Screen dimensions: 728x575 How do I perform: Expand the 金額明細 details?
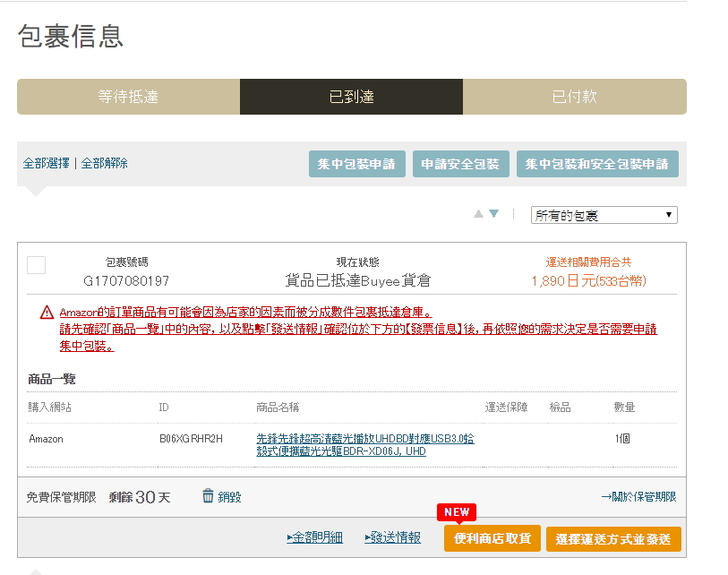tap(314, 538)
